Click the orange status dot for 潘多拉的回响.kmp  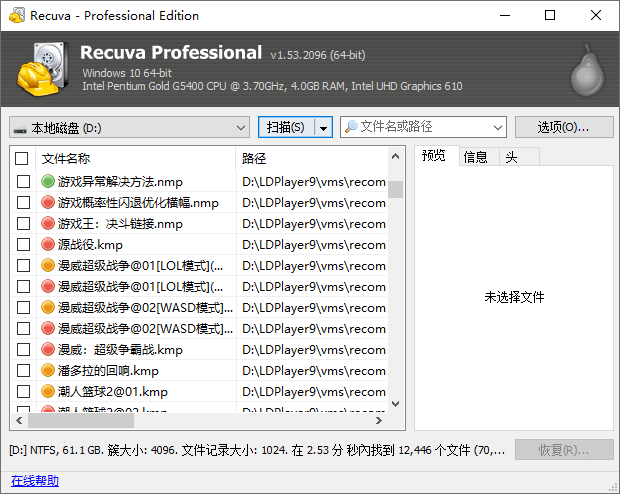tap(47, 370)
